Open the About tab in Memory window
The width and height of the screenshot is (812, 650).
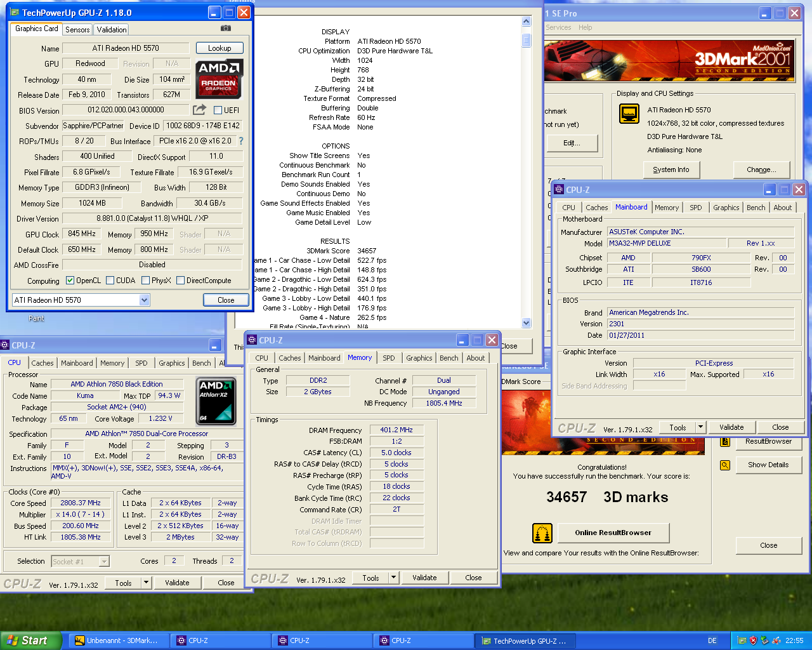click(x=476, y=358)
